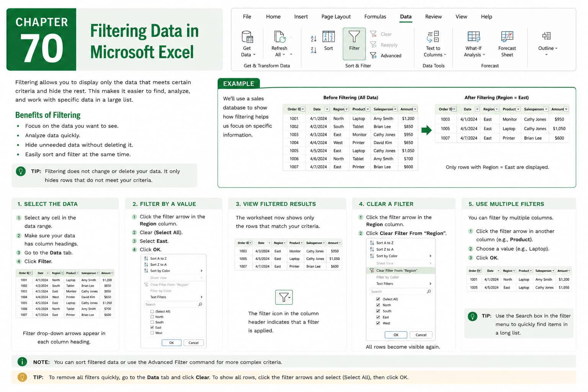Open the View ribbon tab
The width and height of the screenshot is (588, 392).
pyautogui.click(x=461, y=16)
